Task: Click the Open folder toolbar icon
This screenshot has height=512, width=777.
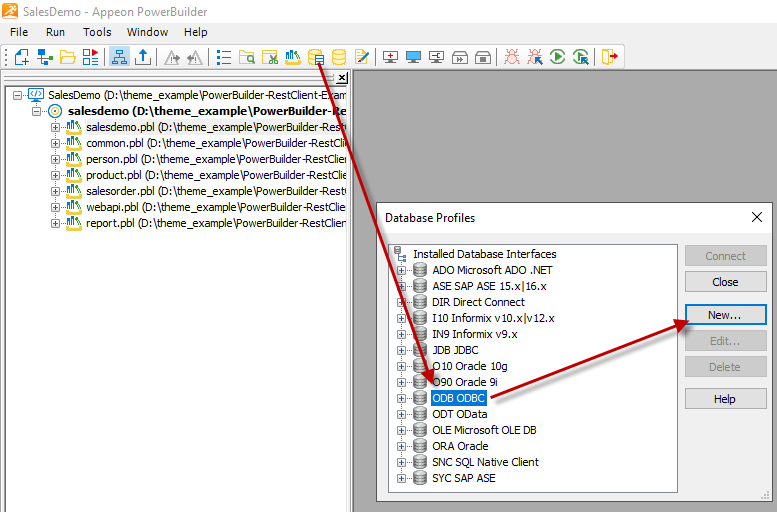Action: click(x=68, y=57)
